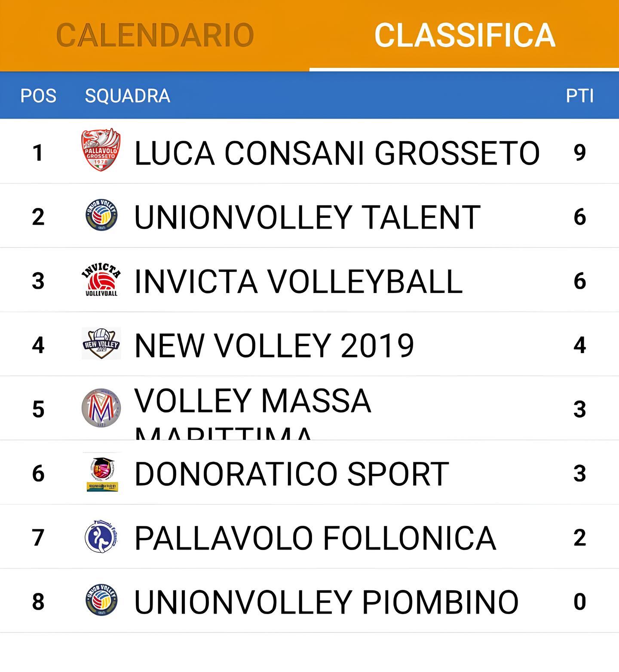619x672 pixels.
Task: Click Luca Consani Grosseto's 9 points value
Action: point(579,153)
